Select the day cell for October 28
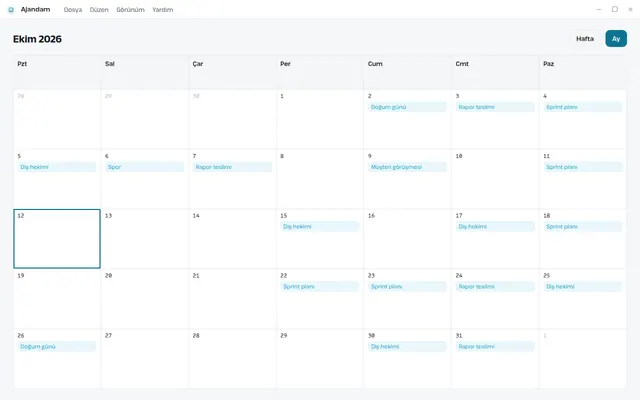Image resolution: width=640 pixels, height=400 pixels. coord(232,358)
